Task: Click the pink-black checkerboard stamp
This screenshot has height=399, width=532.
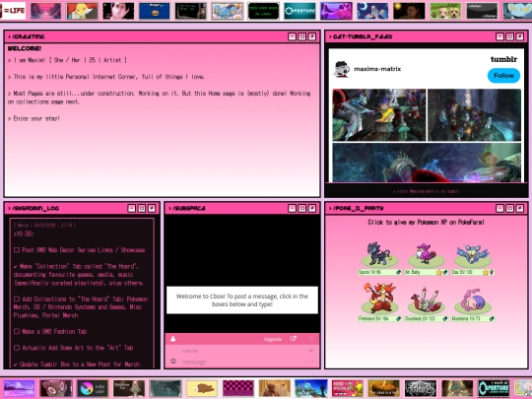Action: pos(238,388)
